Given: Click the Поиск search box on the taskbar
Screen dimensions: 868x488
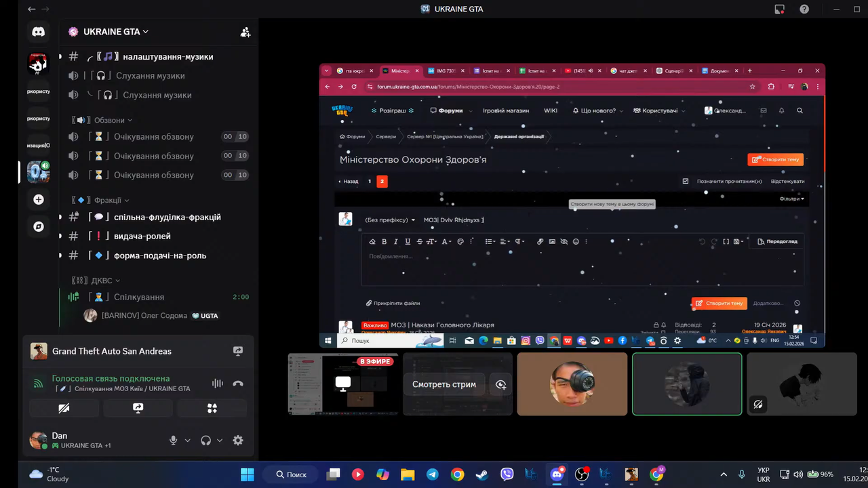Looking at the screenshot, I should click(x=292, y=474).
